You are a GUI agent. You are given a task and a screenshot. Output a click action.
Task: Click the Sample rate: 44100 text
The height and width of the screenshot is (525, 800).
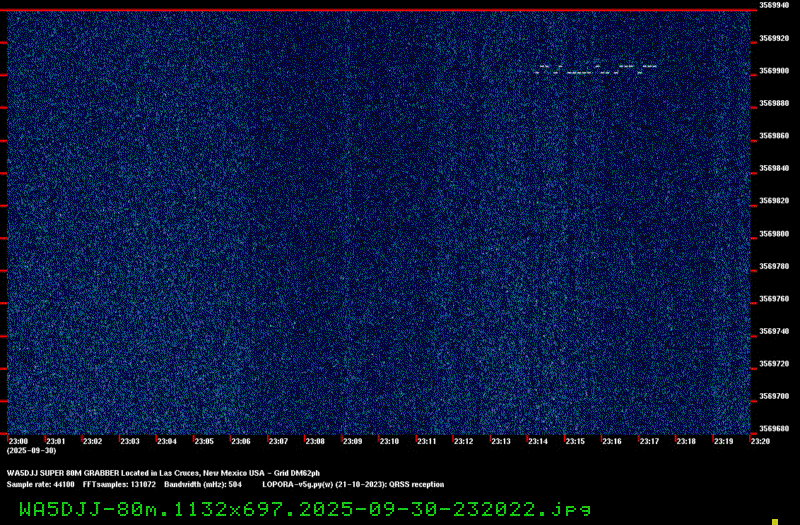(40, 484)
